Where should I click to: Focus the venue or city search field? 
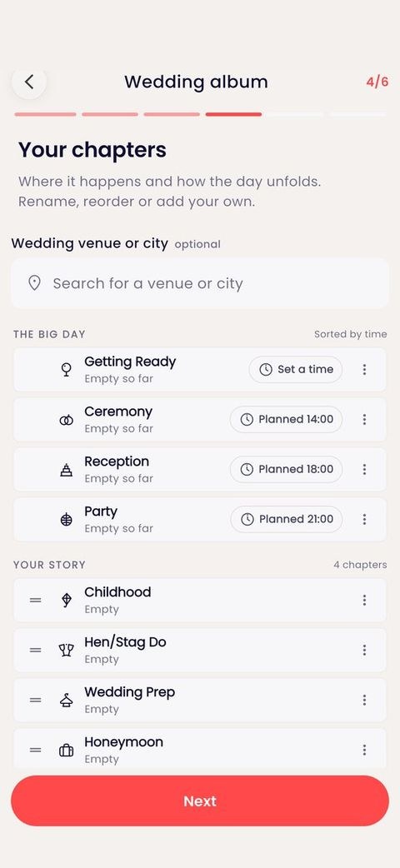199,283
